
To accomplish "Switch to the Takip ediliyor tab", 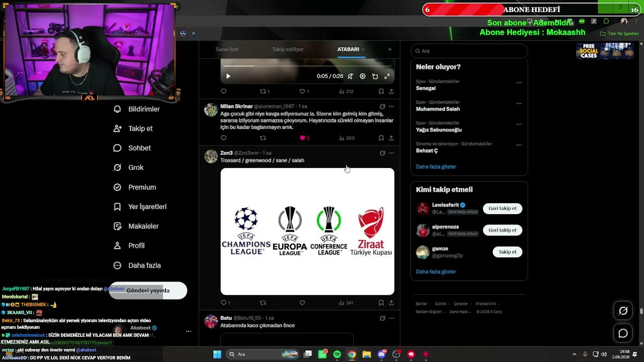I will (288, 49).
